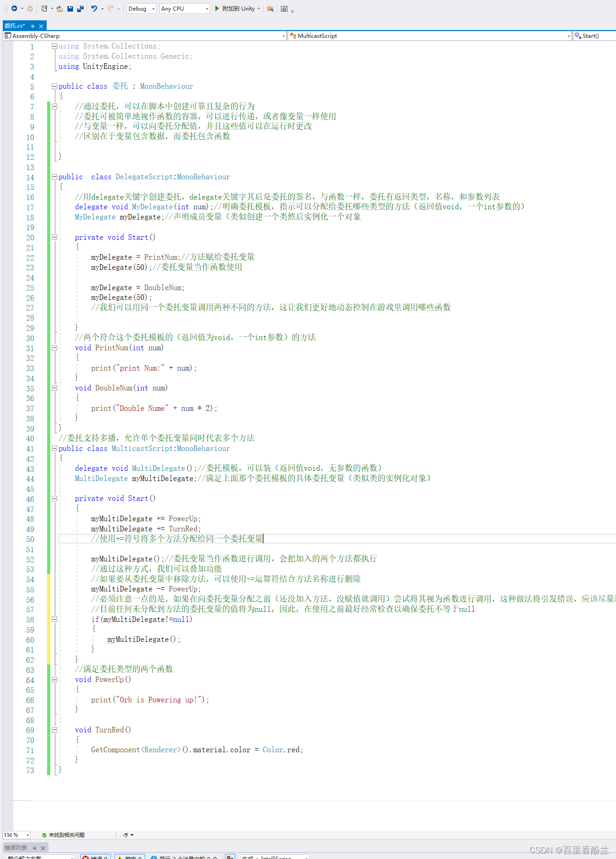Open the Undo history dropdown arrow
The image size is (616, 859).
click(x=102, y=8)
